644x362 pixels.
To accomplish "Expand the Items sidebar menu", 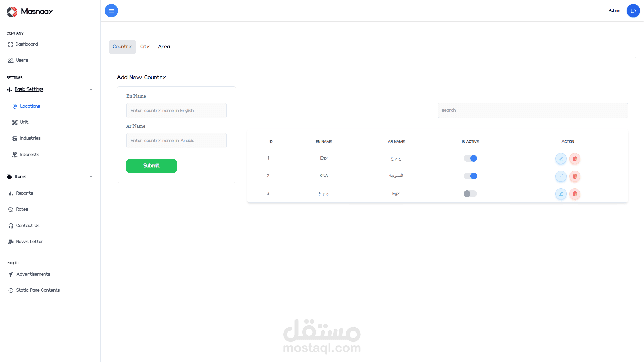I will [x=91, y=177].
